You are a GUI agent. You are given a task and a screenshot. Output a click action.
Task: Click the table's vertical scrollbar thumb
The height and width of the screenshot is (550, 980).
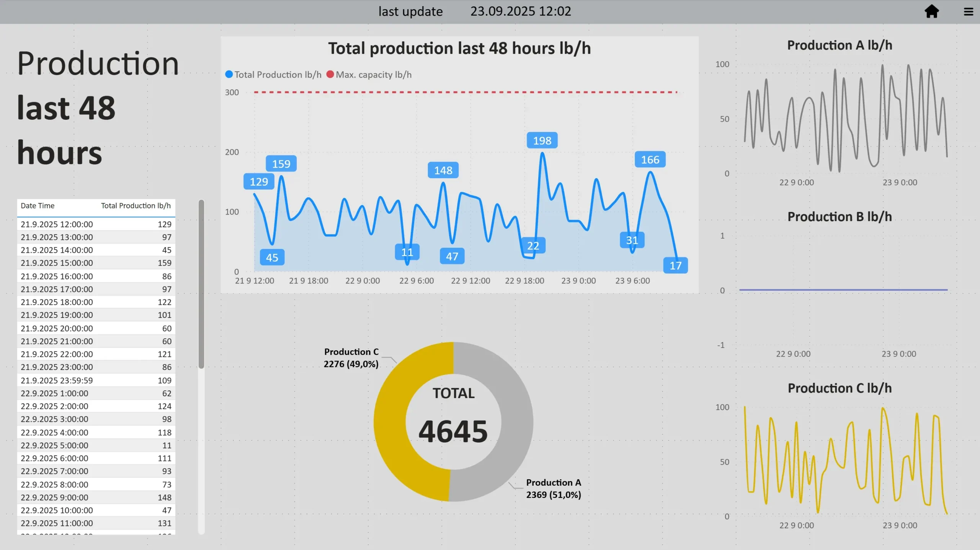tap(201, 284)
